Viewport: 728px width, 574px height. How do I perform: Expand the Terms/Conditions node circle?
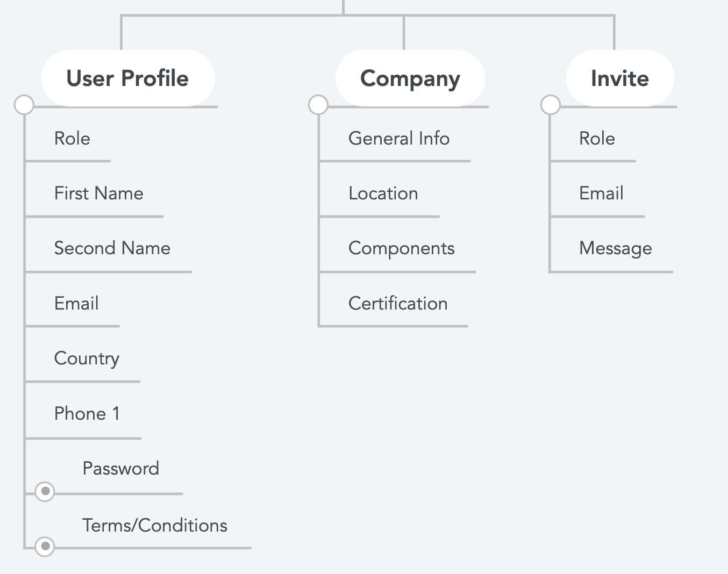click(45, 547)
